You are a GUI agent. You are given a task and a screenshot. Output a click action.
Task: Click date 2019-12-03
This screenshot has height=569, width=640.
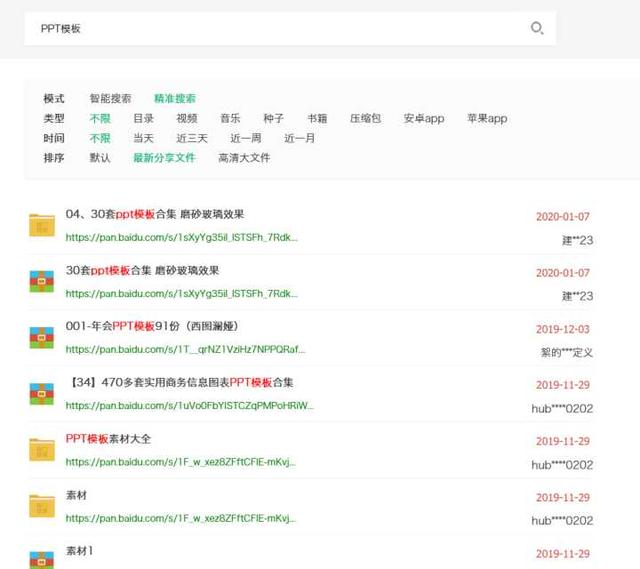click(x=562, y=329)
